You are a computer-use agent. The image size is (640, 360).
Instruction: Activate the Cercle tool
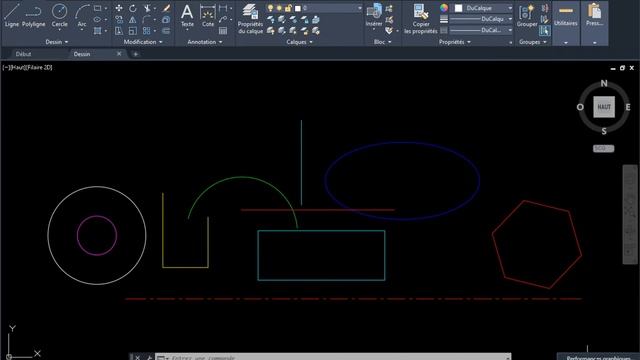(x=60, y=16)
